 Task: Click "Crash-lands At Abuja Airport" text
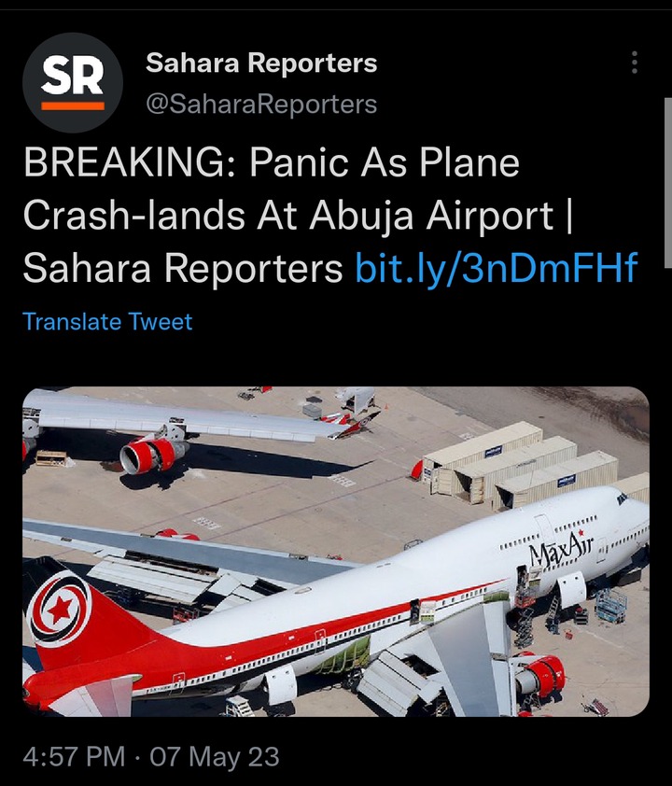click(x=288, y=216)
